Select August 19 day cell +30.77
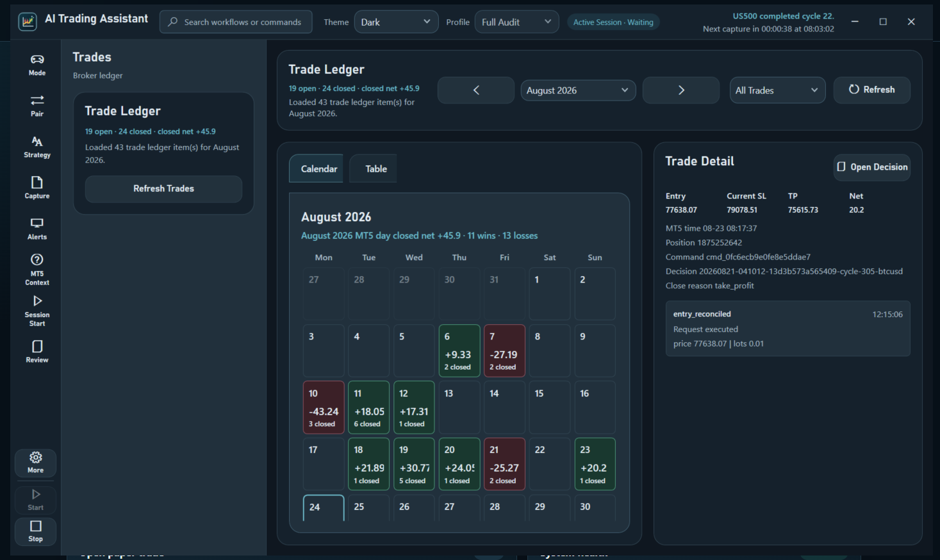940x560 pixels. tap(414, 464)
